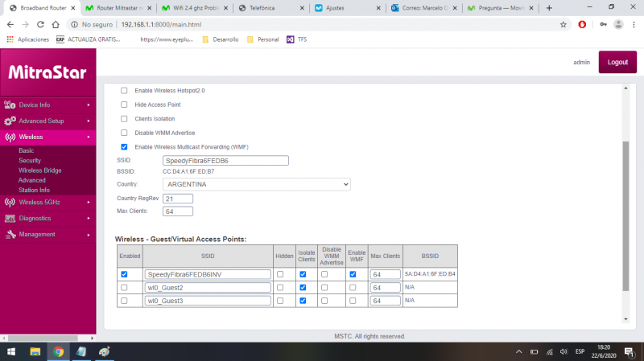
Task: Open the Chrome profile avatar
Action: tap(618, 25)
